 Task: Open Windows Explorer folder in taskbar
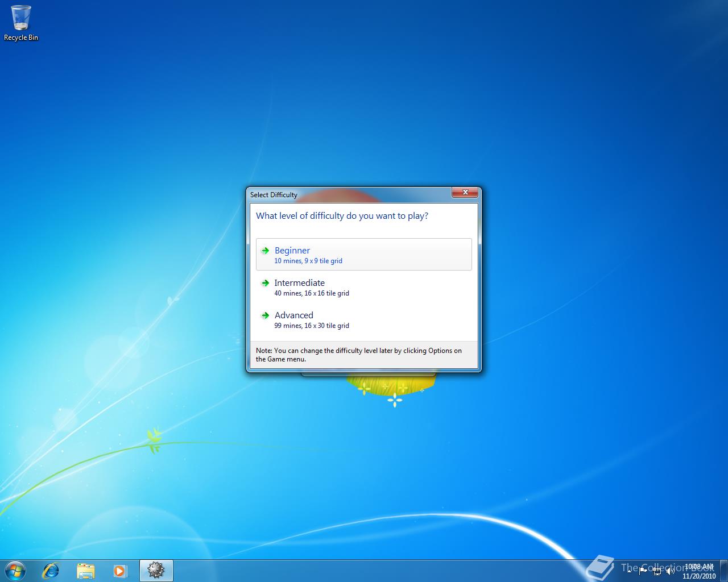click(86, 570)
